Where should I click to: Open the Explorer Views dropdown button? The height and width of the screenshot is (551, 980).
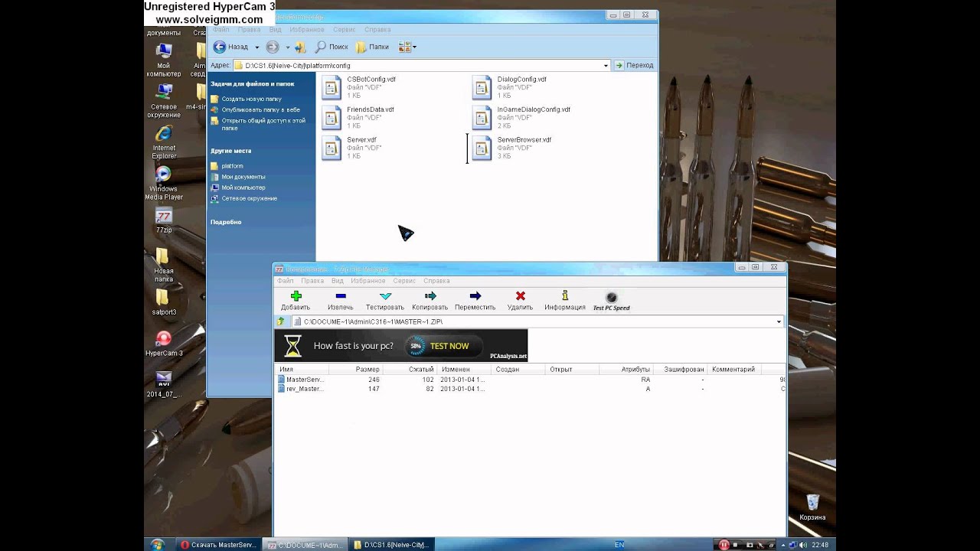pyautogui.click(x=407, y=47)
